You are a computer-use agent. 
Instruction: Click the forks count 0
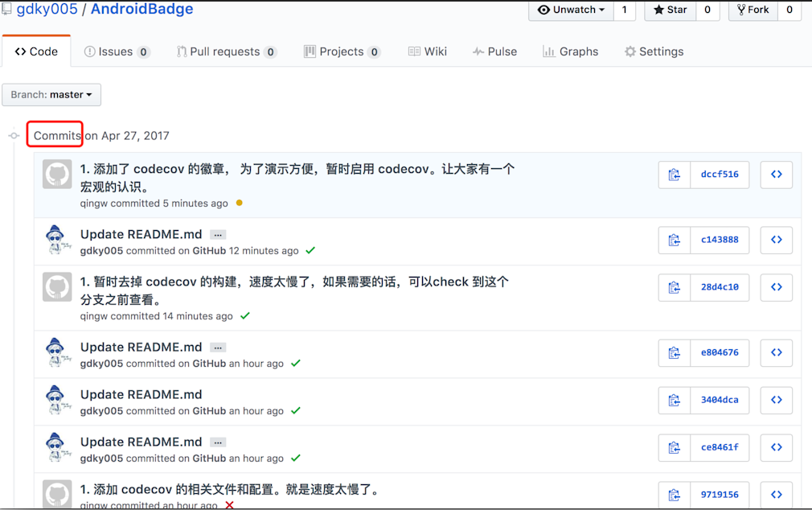(x=789, y=10)
